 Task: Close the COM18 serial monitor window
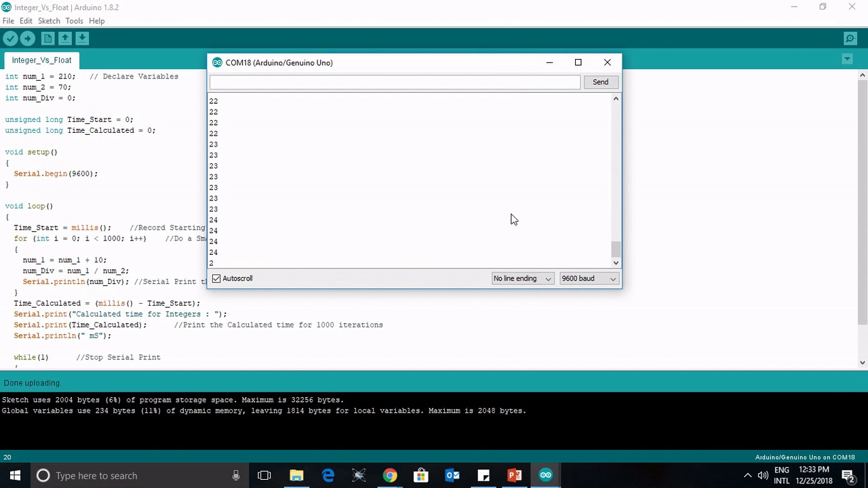tap(607, 62)
